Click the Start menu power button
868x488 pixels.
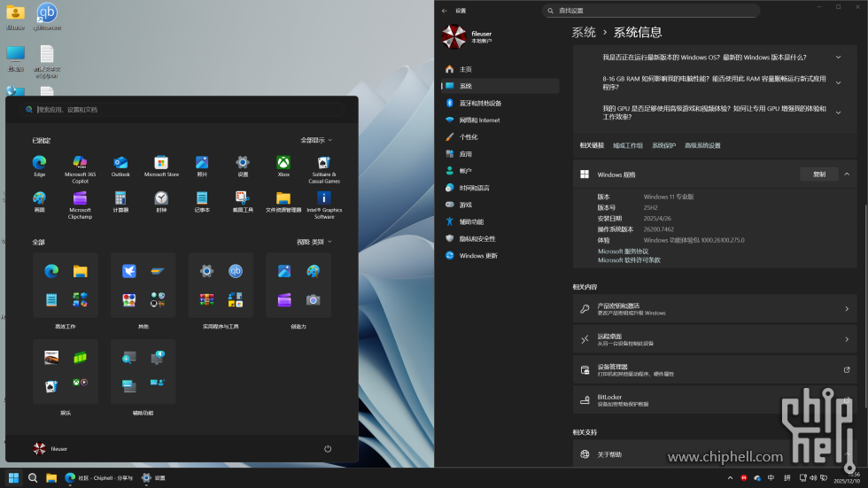pos(328,449)
